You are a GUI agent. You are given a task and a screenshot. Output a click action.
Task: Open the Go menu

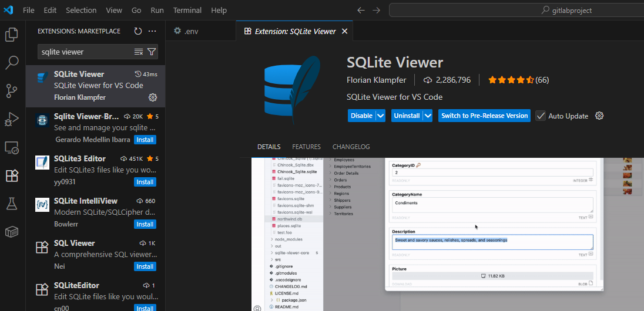pyautogui.click(x=137, y=10)
